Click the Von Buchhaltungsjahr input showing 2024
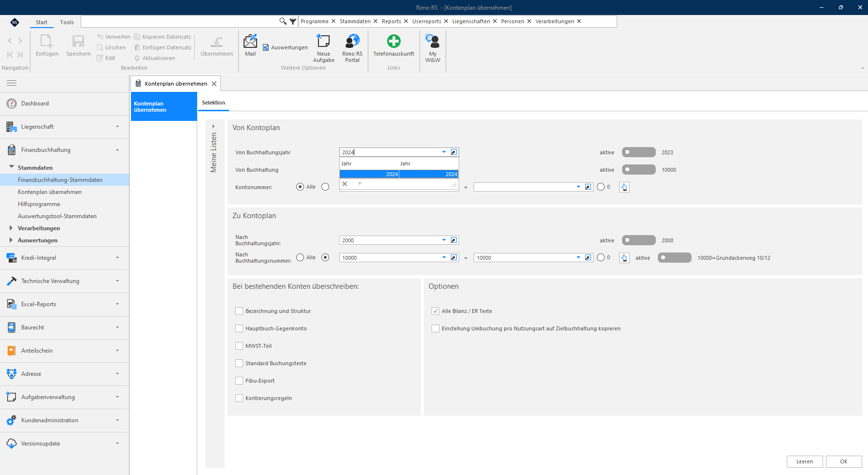The height and width of the screenshot is (475, 868). click(x=390, y=152)
